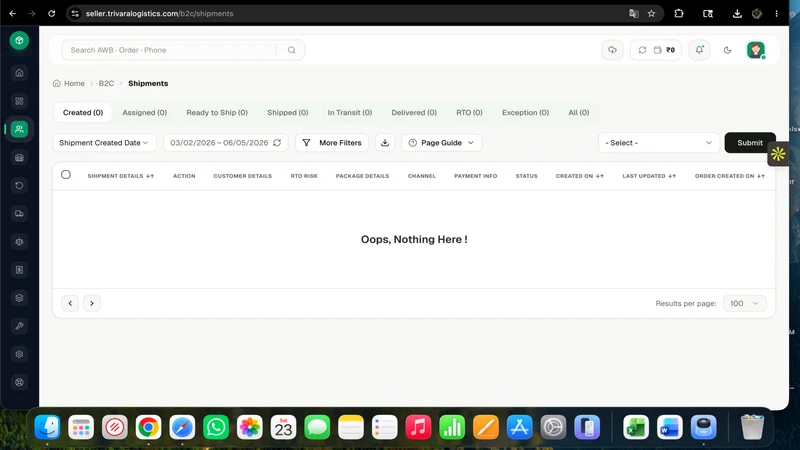Switch to All (0) tab
The image size is (800, 450).
tap(579, 113)
